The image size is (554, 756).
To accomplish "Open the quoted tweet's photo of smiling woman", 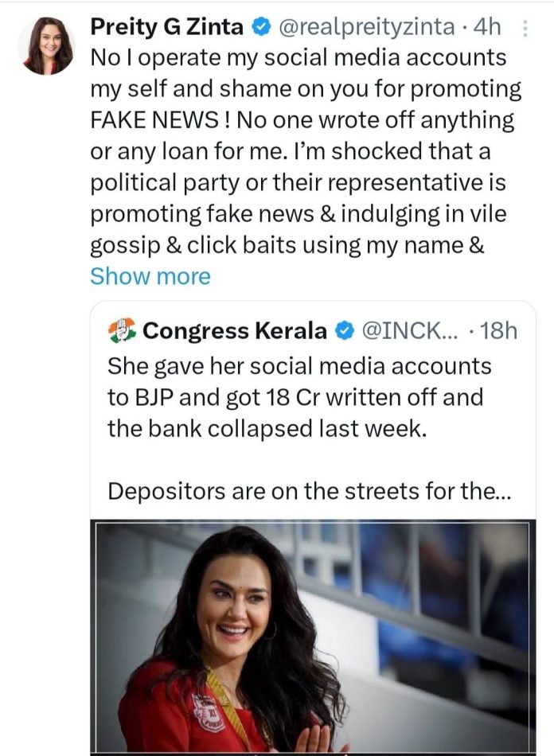I will pos(313,636).
